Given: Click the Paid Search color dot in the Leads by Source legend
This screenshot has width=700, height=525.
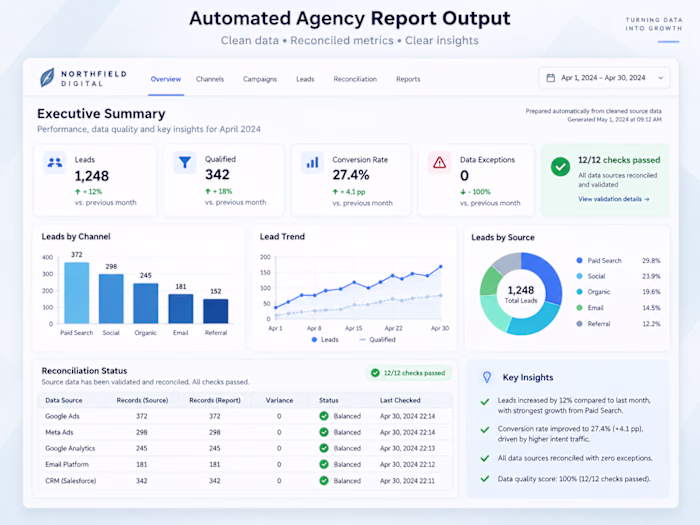Looking at the screenshot, I should tap(579, 260).
